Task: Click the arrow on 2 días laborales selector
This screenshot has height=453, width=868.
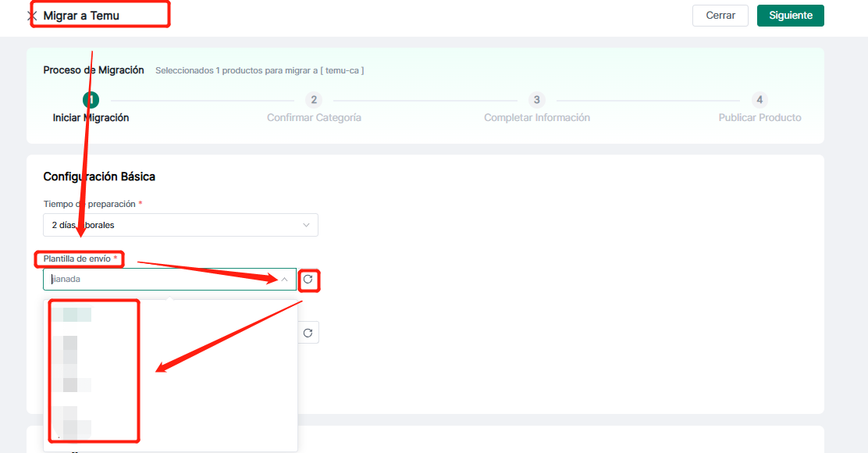Action: (306, 225)
